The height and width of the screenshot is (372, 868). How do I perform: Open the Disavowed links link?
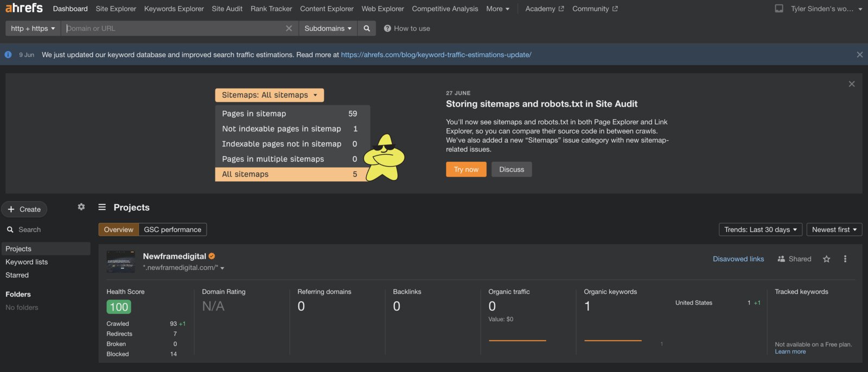click(738, 259)
